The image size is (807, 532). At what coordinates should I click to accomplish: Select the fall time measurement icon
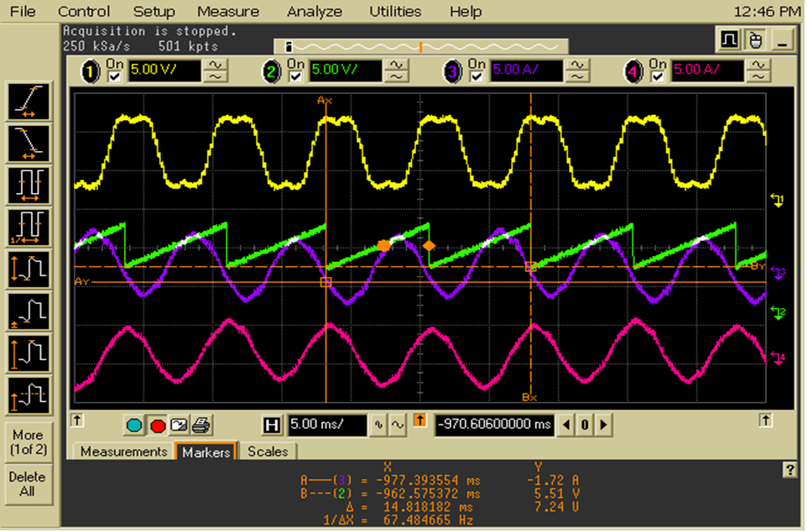click(x=29, y=143)
